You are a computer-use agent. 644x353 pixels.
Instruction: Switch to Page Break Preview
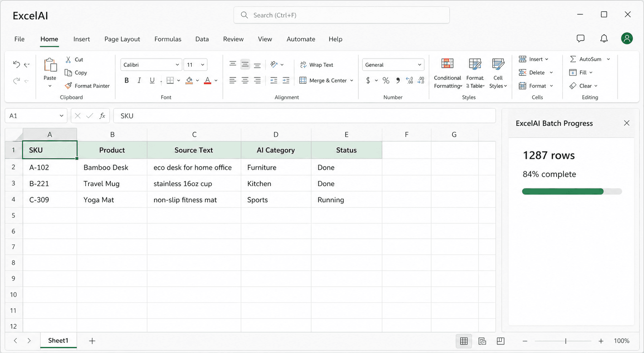501,341
